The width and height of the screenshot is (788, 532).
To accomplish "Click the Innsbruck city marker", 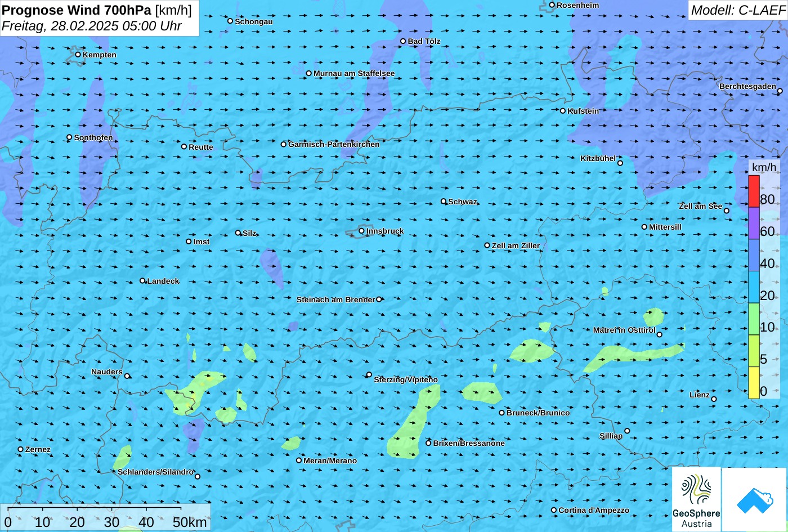I will click(x=361, y=230).
